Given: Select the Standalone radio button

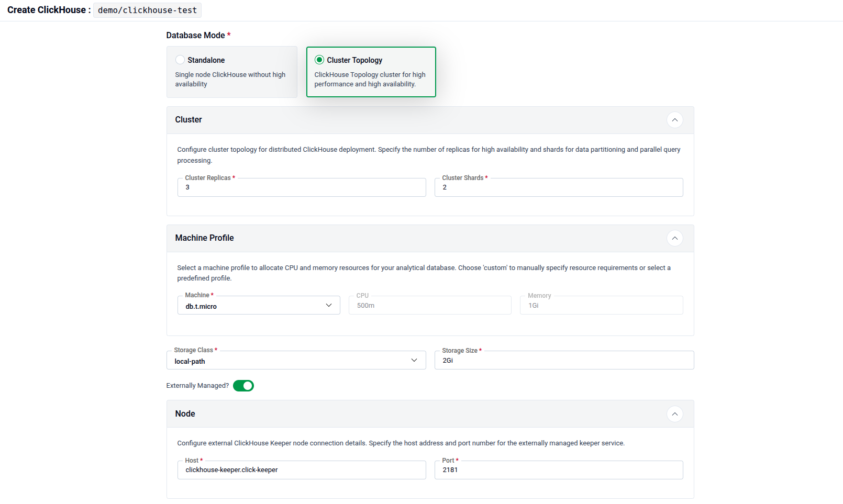Looking at the screenshot, I should (x=180, y=60).
